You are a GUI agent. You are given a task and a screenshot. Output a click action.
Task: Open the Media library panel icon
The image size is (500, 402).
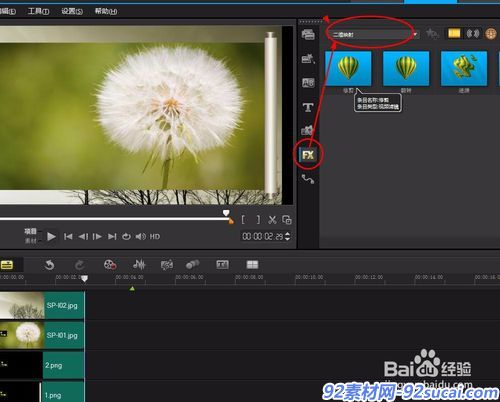pos(308,34)
